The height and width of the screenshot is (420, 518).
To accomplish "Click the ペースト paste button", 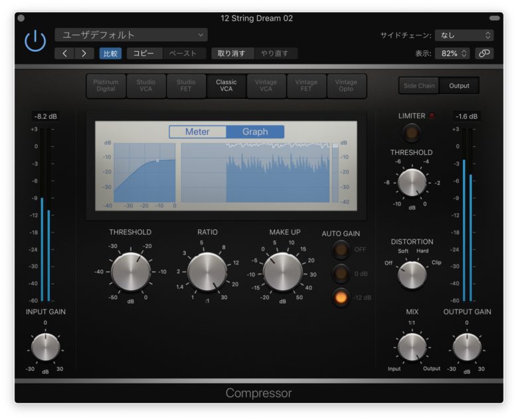I will pos(183,53).
